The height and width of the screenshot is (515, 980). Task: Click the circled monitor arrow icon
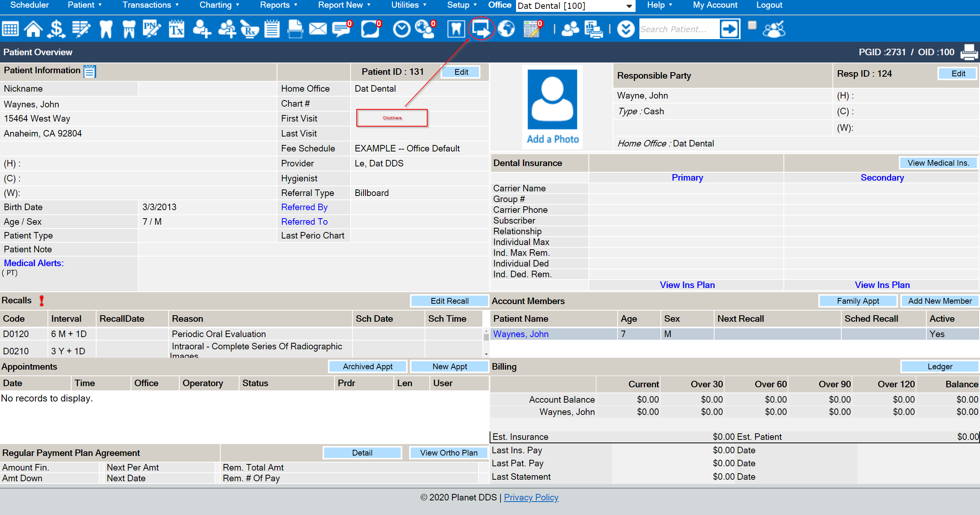(x=480, y=28)
